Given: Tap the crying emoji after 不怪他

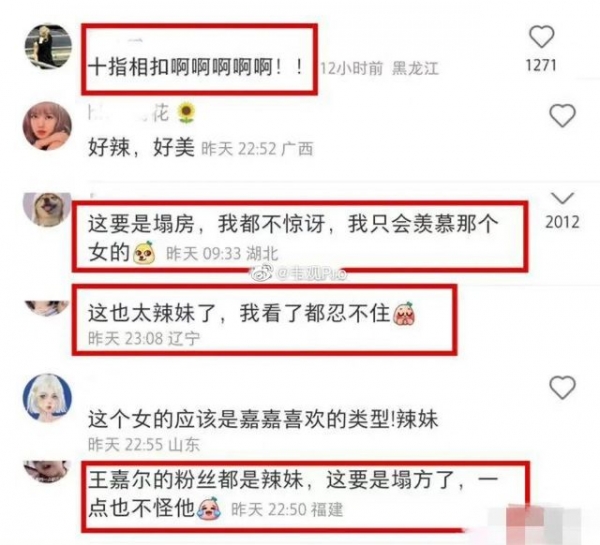Looking at the screenshot, I should [209, 508].
